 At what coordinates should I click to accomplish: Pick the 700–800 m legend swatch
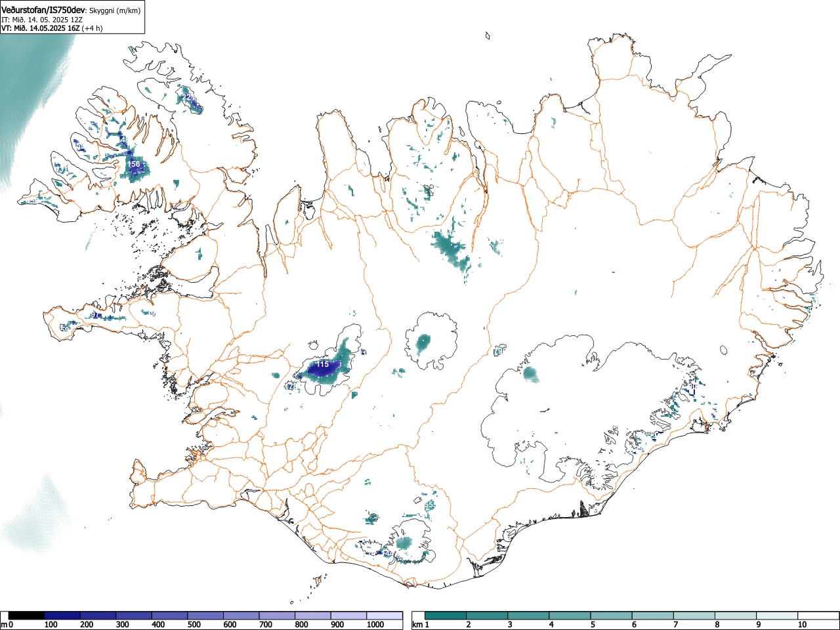(277, 616)
